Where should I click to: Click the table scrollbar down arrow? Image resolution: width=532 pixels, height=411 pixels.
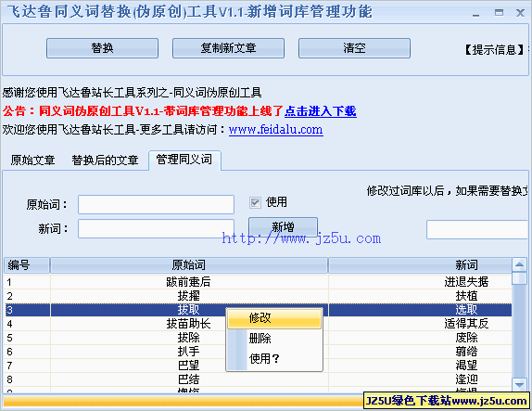click(x=519, y=385)
